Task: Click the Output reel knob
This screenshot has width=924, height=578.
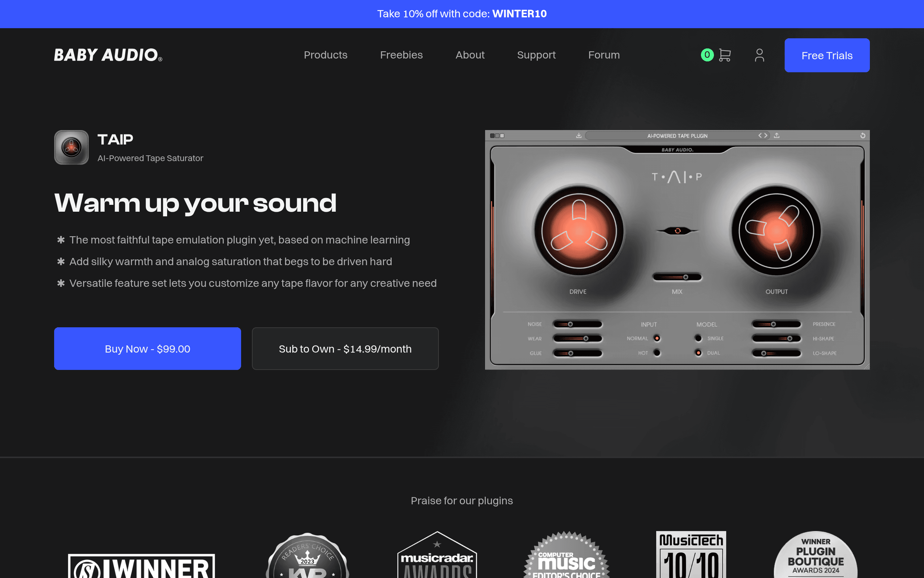Action: coord(776,231)
